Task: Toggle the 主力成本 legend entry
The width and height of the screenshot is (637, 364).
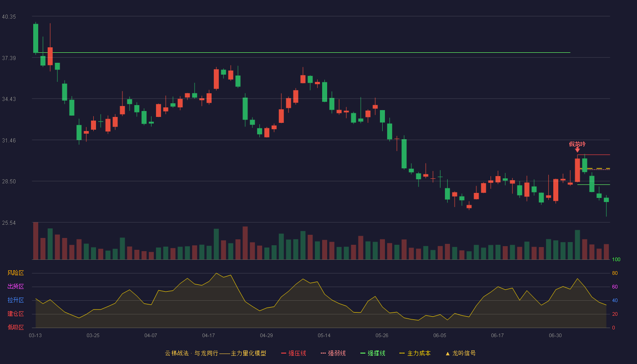Action: 415,353
